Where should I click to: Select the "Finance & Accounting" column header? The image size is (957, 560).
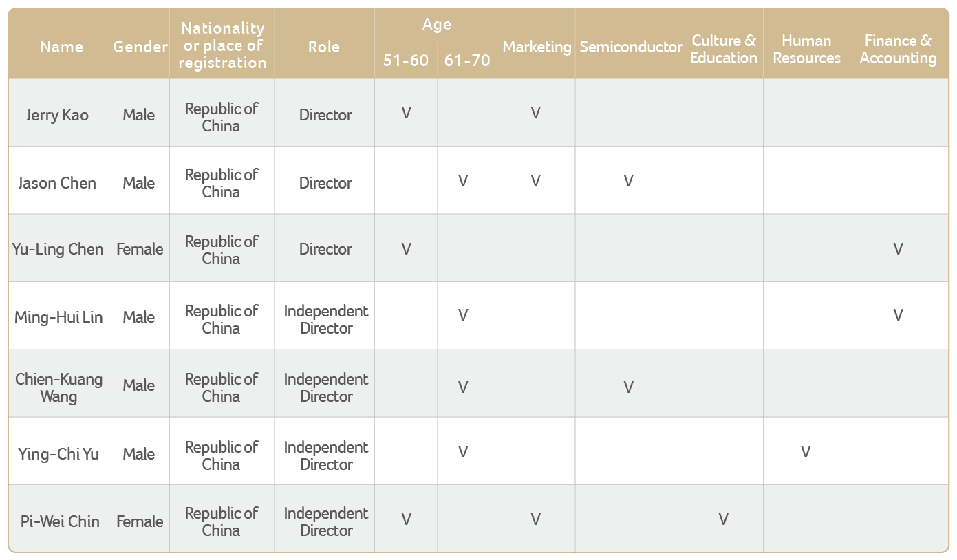pyautogui.click(x=898, y=49)
